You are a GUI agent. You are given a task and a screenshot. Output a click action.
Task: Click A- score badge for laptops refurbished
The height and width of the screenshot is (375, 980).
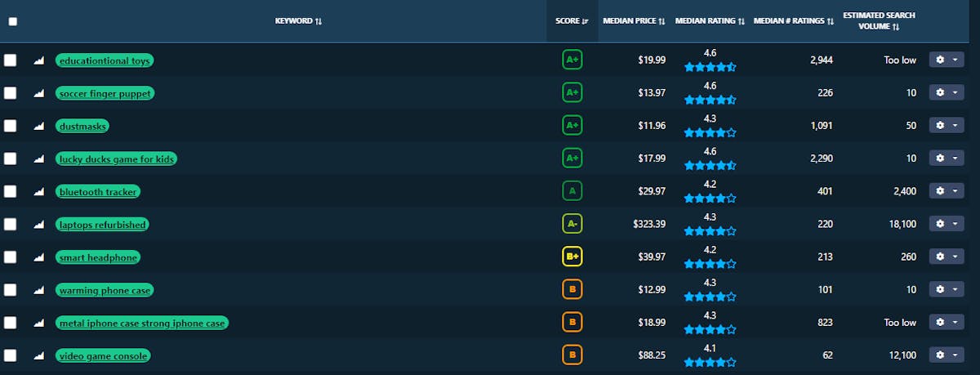pyautogui.click(x=572, y=224)
